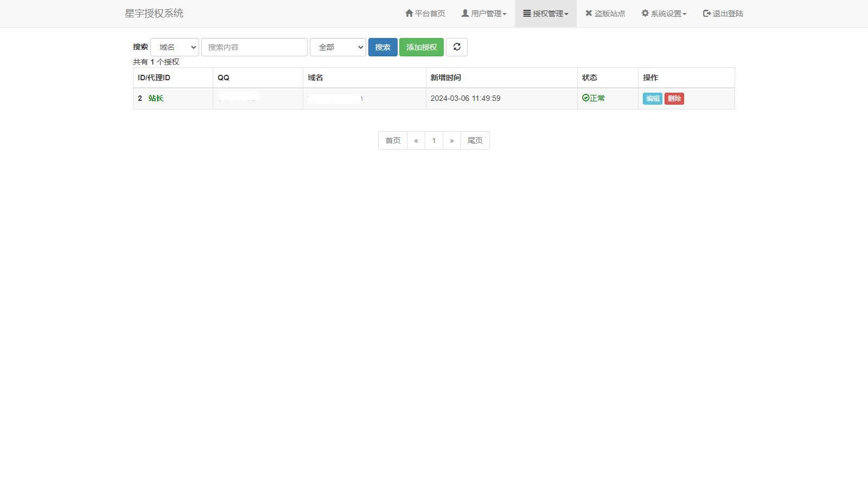Image resolution: width=868 pixels, height=488 pixels.
Task: Open the 授权管理 menu label
Action: pyautogui.click(x=548, y=14)
